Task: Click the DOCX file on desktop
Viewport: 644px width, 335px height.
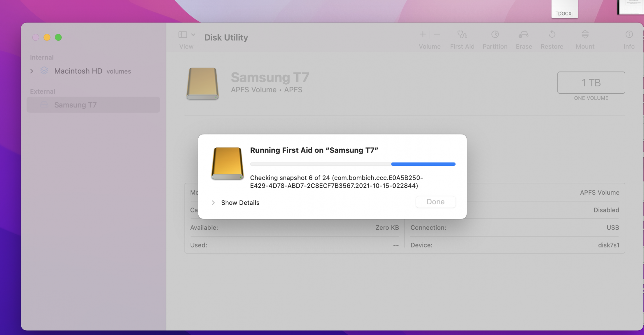Action: point(564,9)
